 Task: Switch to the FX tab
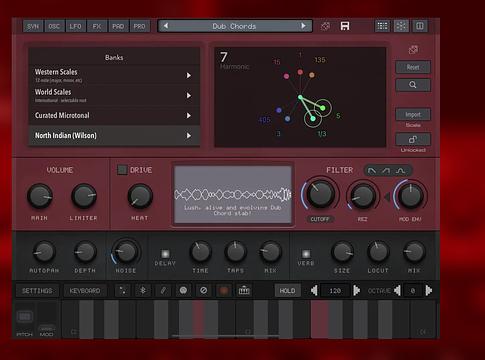[97, 26]
